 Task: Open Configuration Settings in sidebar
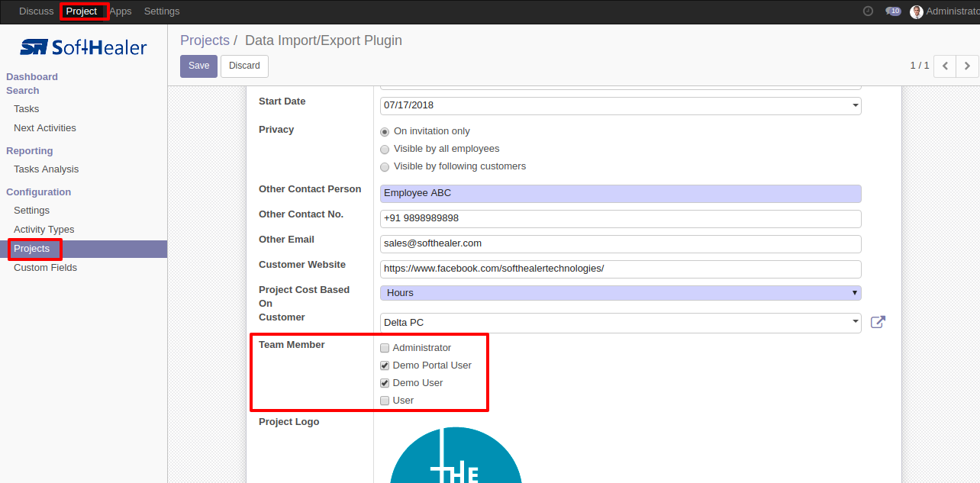coord(32,211)
